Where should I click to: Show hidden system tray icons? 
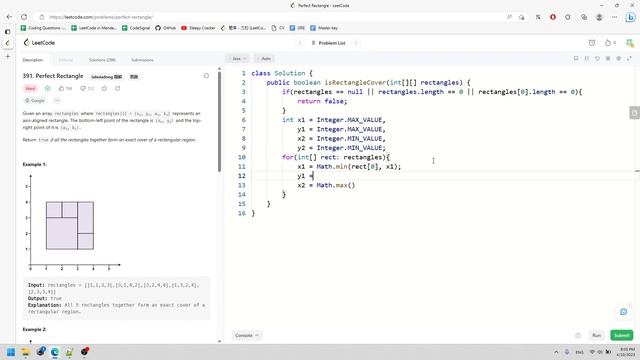tap(556, 352)
